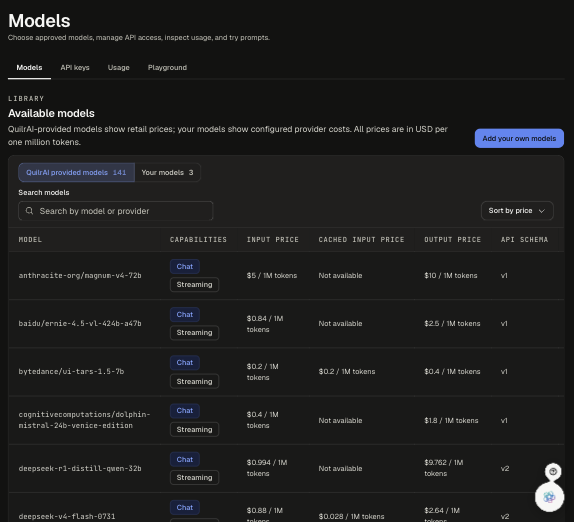This screenshot has height=522, width=574.
Task: Click Chat badge for deepseek-v4-flash row
Action: coord(184,507)
